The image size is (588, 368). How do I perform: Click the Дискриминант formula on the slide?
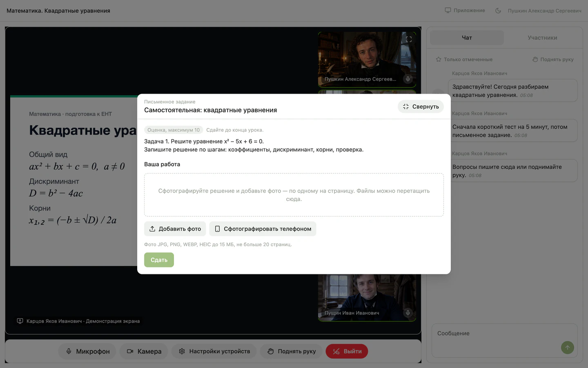(56, 193)
